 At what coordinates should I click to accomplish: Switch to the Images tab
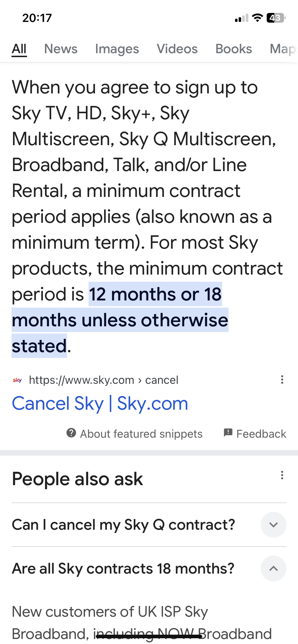pyautogui.click(x=117, y=49)
